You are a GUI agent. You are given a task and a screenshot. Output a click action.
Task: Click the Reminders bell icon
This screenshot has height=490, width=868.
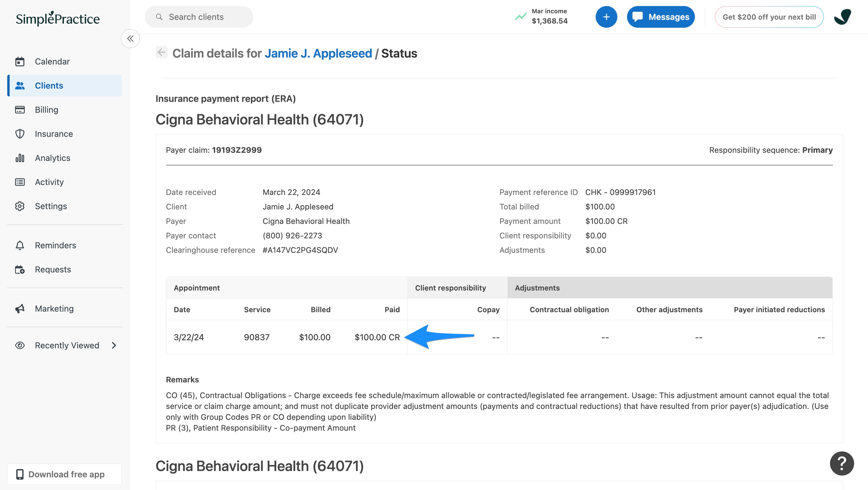20,245
